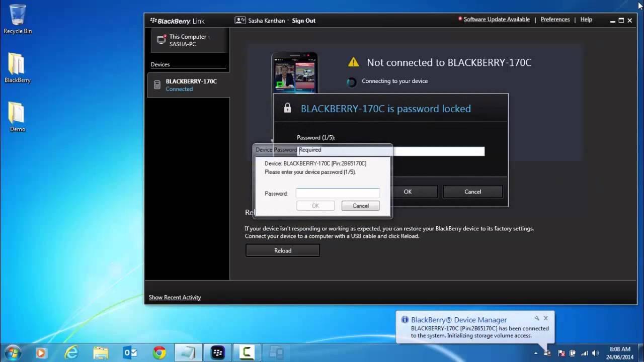Viewport: 644px width, 362px height.
Task: Click the Reload button
Action: coord(283,250)
